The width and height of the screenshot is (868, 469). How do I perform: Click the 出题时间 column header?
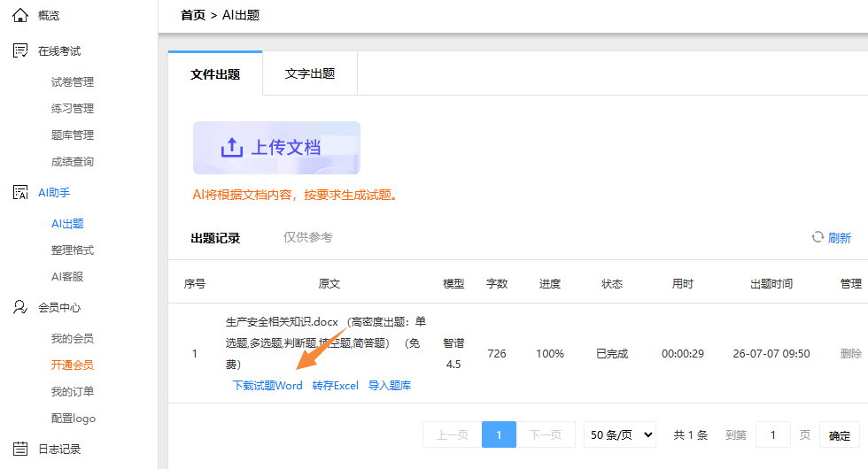pyautogui.click(x=771, y=284)
